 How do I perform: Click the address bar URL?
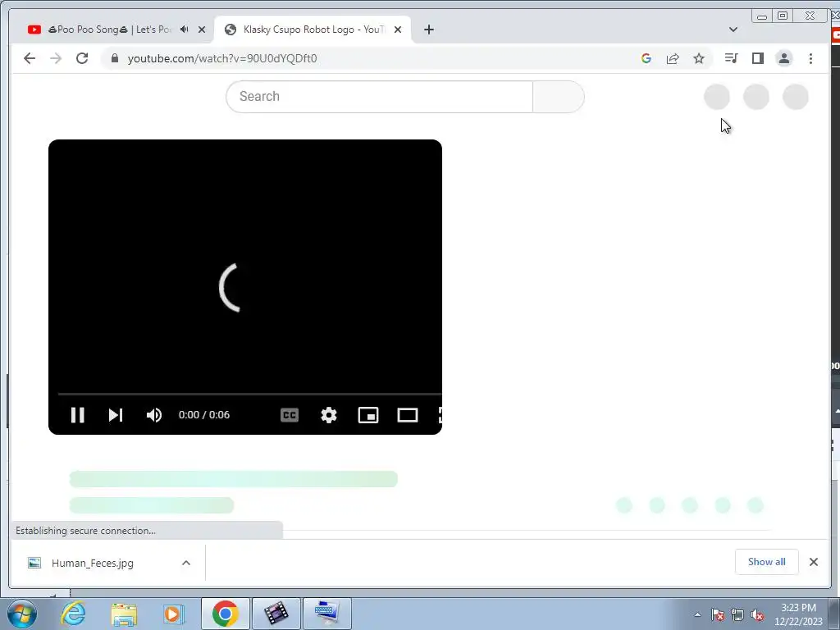point(222,58)
